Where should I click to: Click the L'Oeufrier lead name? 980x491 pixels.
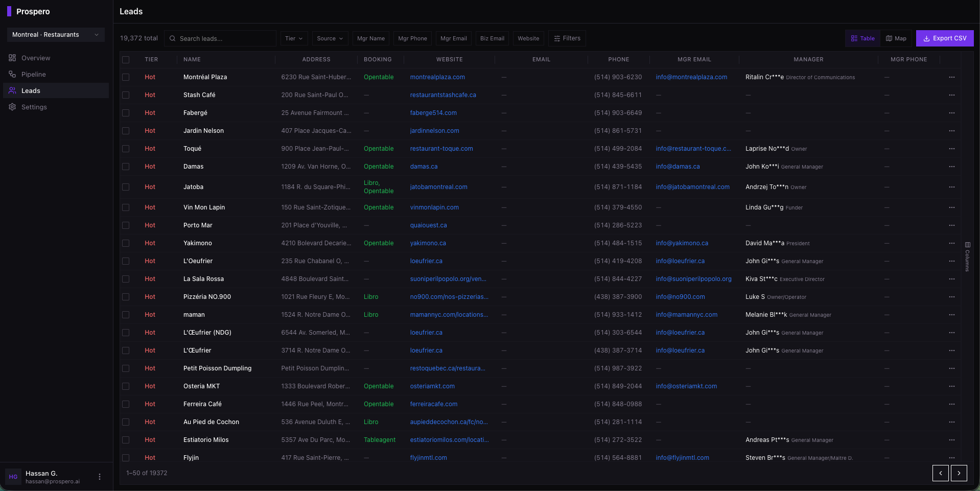point(198,261)
